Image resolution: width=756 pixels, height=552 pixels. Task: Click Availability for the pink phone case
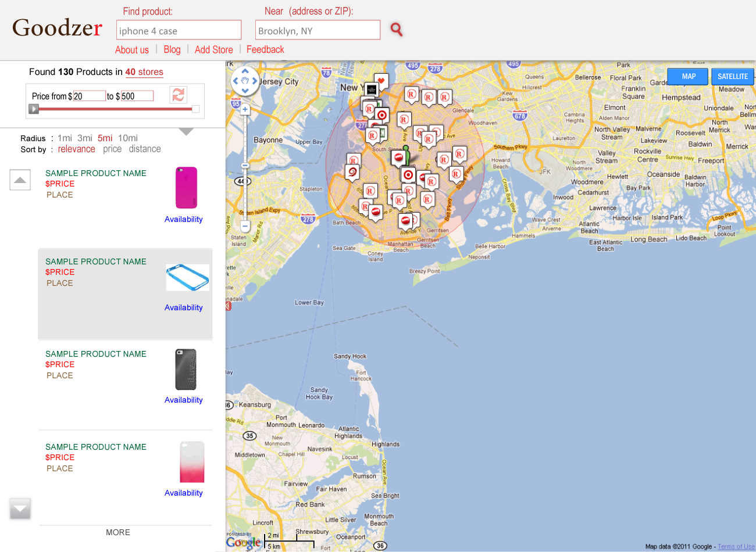pyautogui.click(x=184, y=219)
